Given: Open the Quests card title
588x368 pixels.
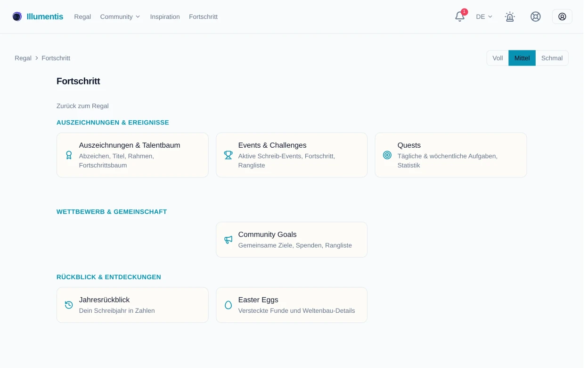Looking at the screenshot, I should (x=409, y=145).
